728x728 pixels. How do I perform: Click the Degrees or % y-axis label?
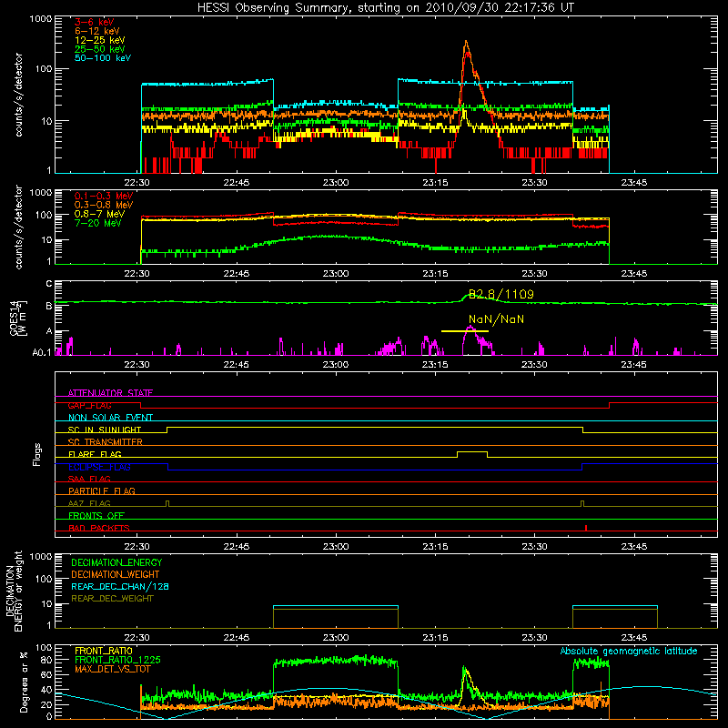pos(24,682)
